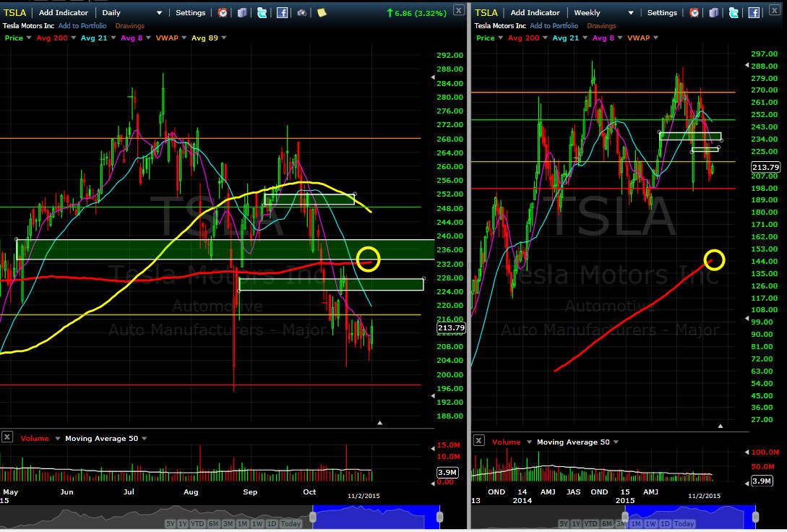Viewport: 787px width, 532px height.
Task: Share weekly chart via Facebook icon
Action: (754, 12)
